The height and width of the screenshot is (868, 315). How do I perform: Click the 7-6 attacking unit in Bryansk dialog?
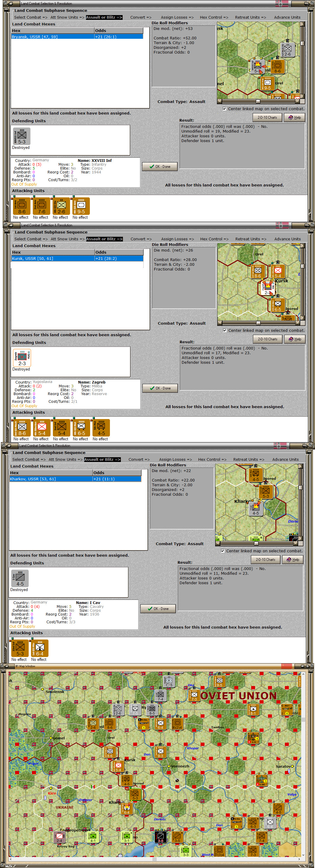[x=42, y=206]
